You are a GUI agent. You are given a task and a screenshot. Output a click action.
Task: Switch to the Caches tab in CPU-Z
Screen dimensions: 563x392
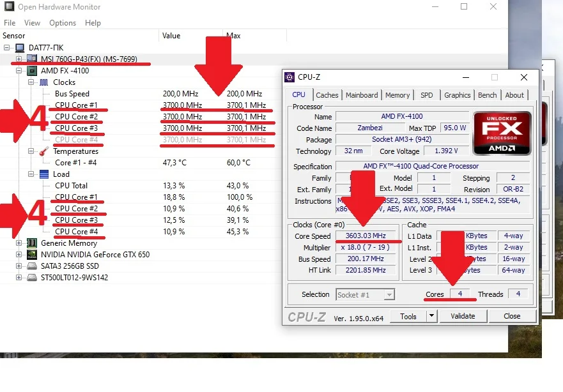point(327,95)
